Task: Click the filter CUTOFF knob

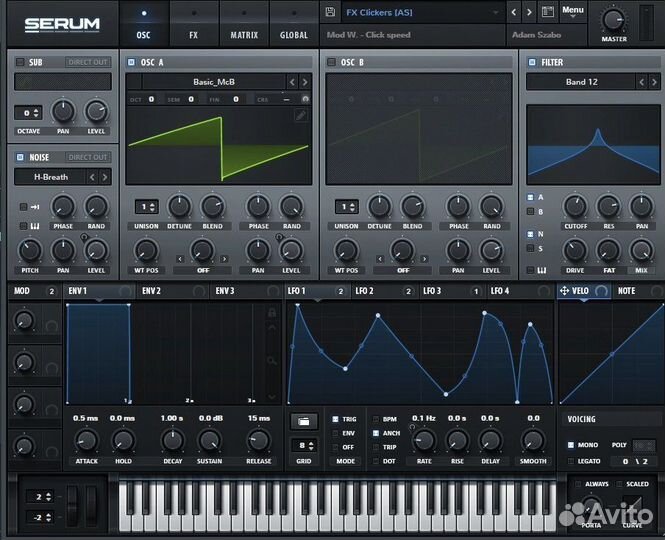Action: point(575,207)
